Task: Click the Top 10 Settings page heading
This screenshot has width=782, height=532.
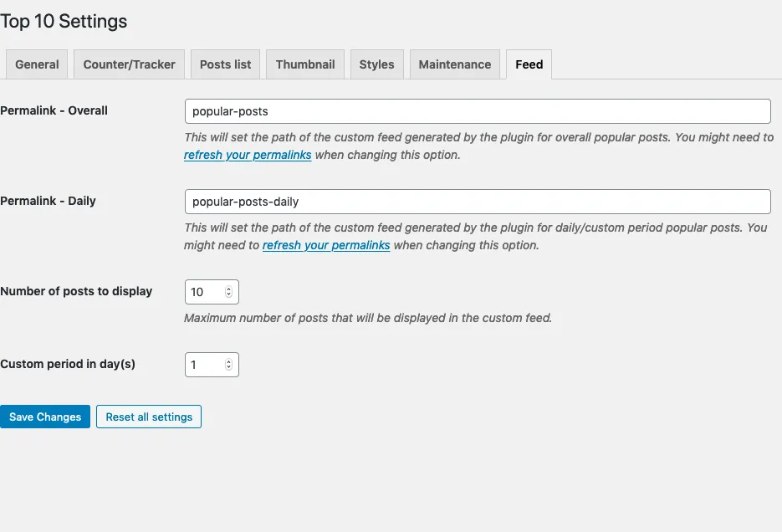Action: point(64,22)
